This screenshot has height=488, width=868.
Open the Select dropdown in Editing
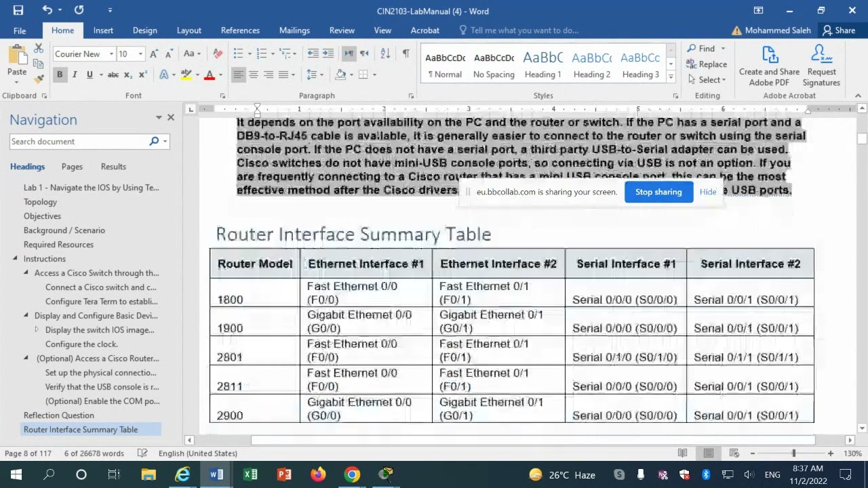pos(707,79)
